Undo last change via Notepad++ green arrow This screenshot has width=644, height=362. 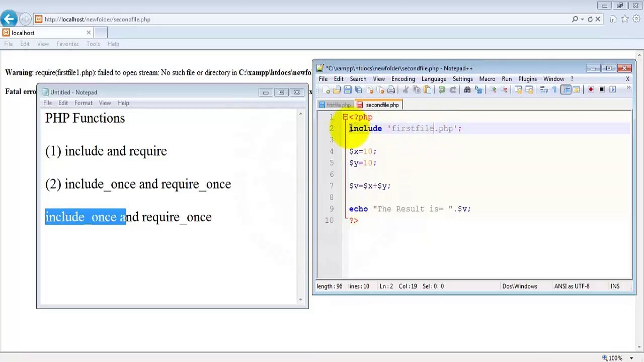coord(442,89)
